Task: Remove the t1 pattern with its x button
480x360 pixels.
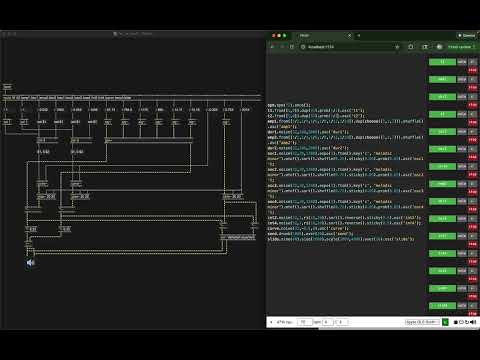Action: pyautogui.click(x=472, y=62)
